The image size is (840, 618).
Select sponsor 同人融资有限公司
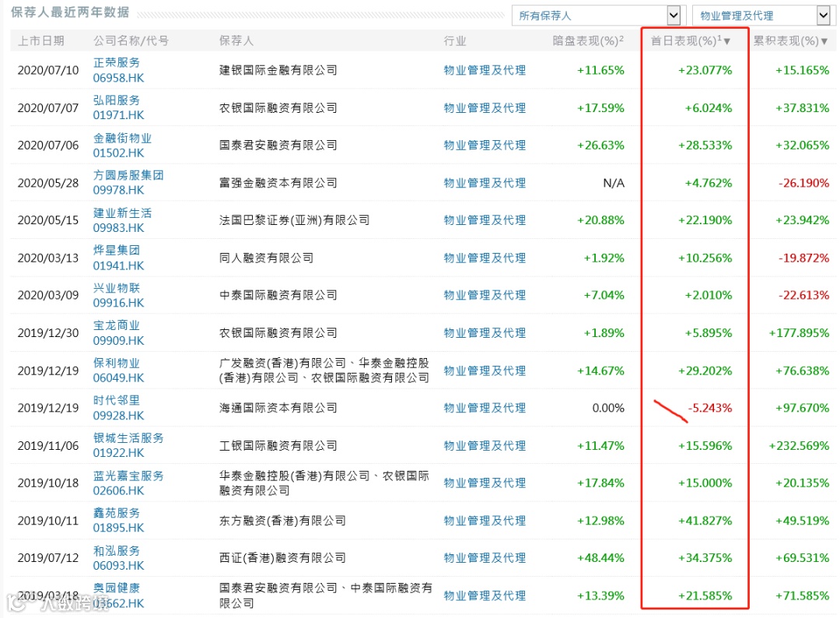(266, 258)
